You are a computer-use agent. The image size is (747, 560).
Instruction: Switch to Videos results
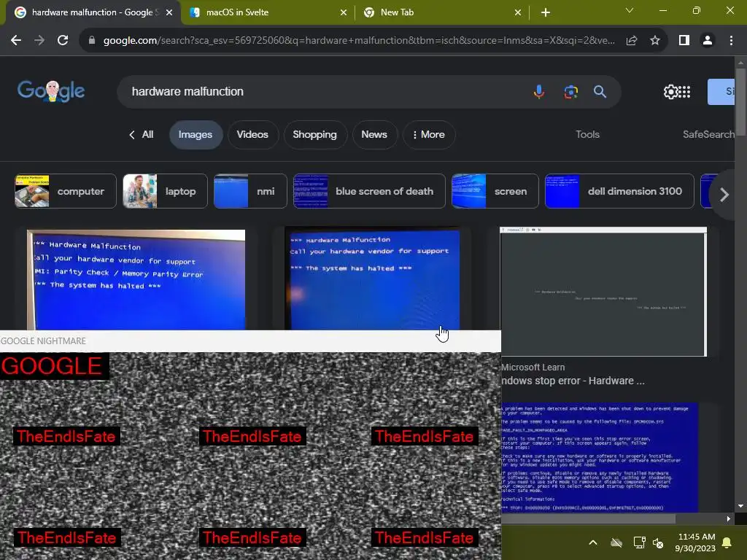click(252, 135)
